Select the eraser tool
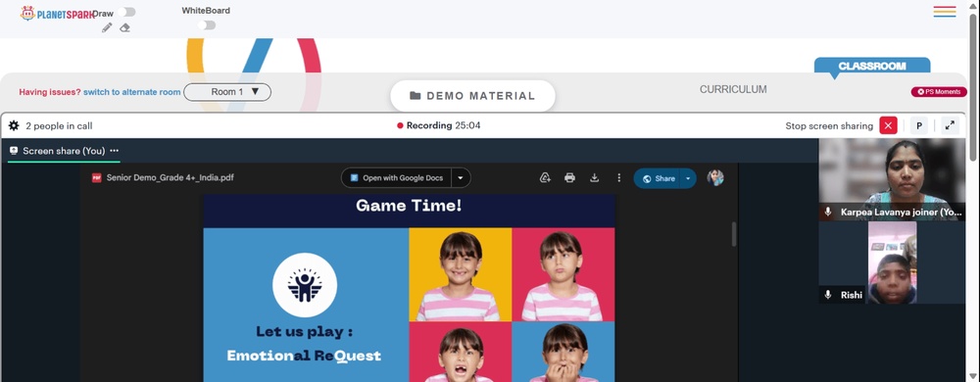 125,27
